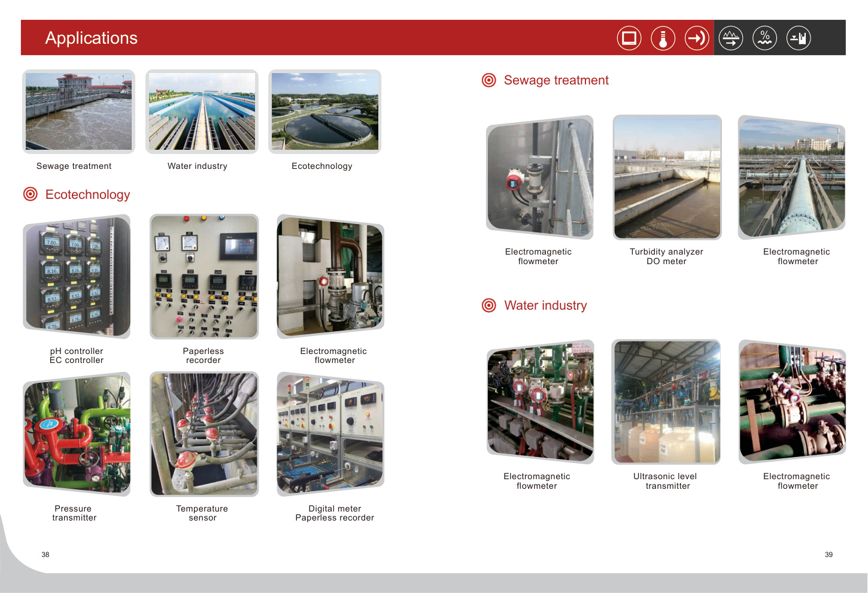Click the black Sewage treatment caption under photo

tap(74, 166)
